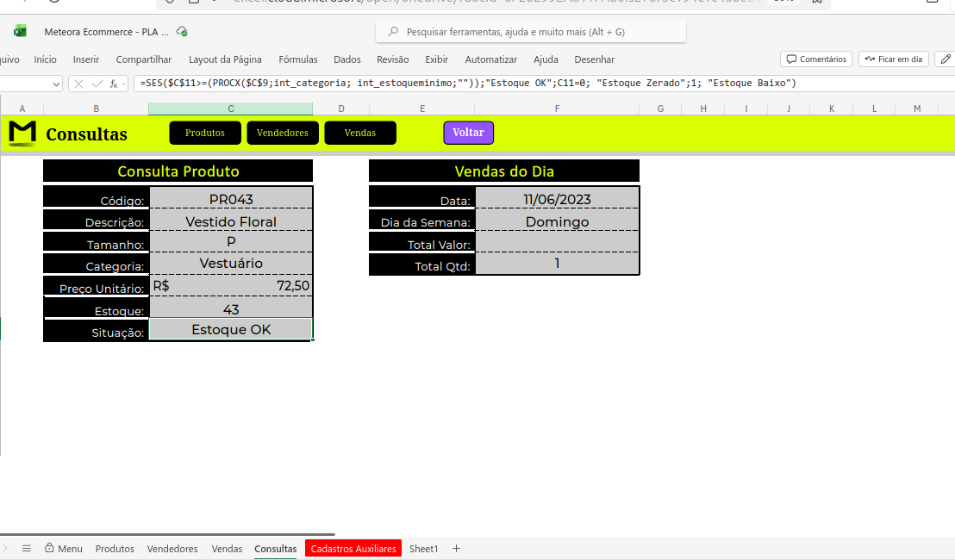955x560 pixels.
Task: Select the Estoque OK cell
Action: (231, 329)
